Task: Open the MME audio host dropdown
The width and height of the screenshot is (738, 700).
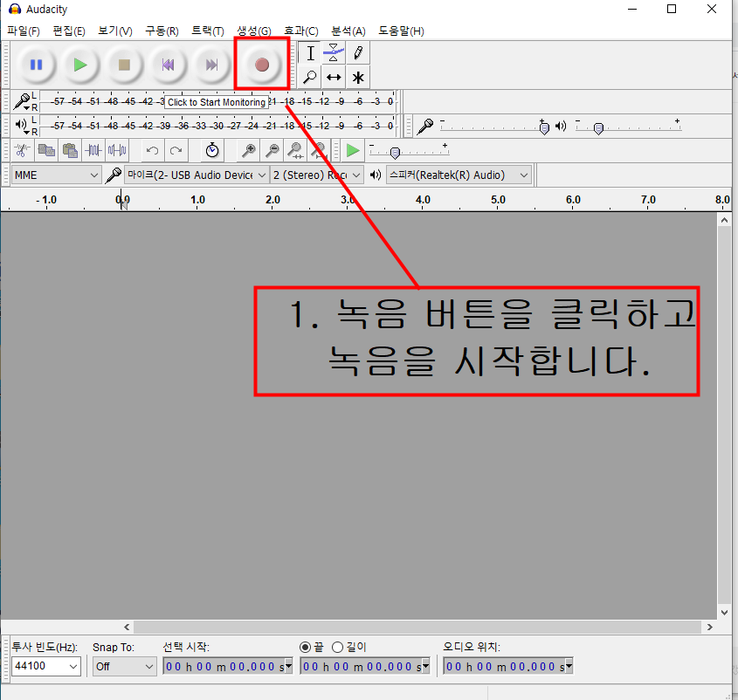Action: click(56, 175)
